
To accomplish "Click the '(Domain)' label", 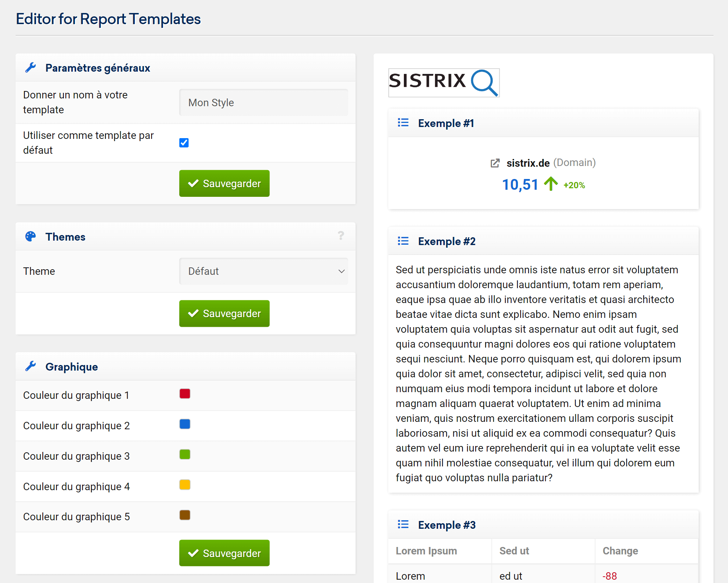I will pyautogui.click(x=574, y=163).
